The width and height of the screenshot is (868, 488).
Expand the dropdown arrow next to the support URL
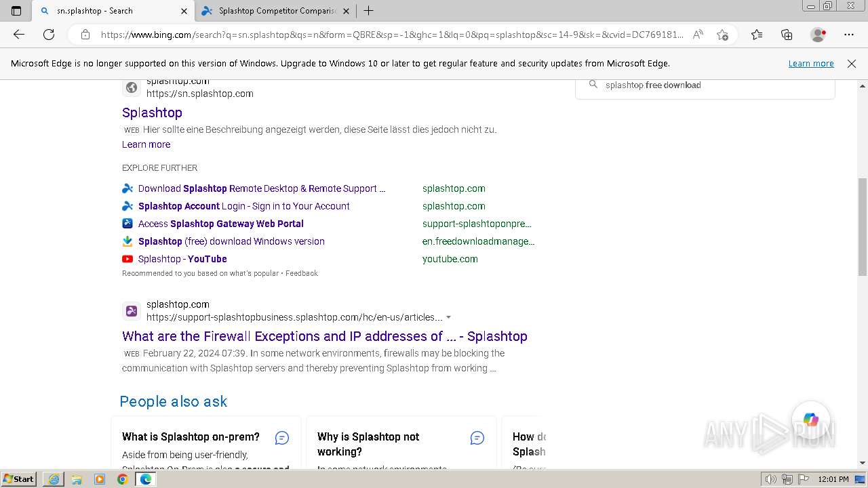click(449, 317)
